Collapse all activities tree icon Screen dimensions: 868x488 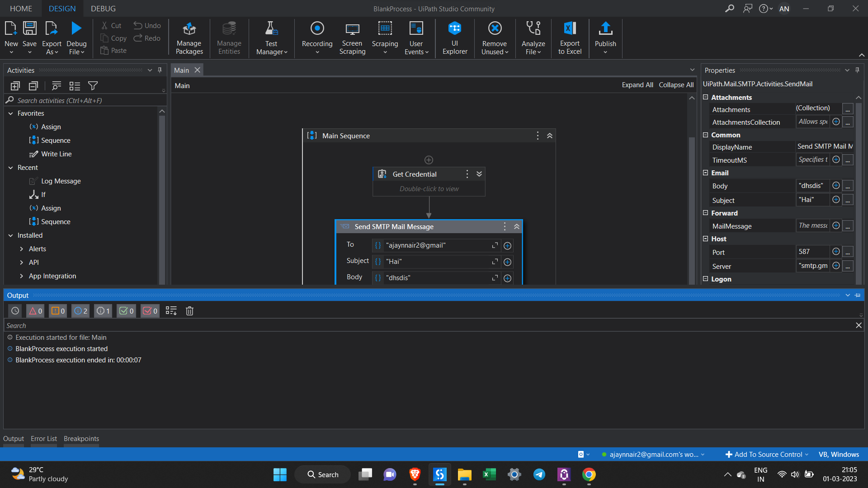pos(33,86)
